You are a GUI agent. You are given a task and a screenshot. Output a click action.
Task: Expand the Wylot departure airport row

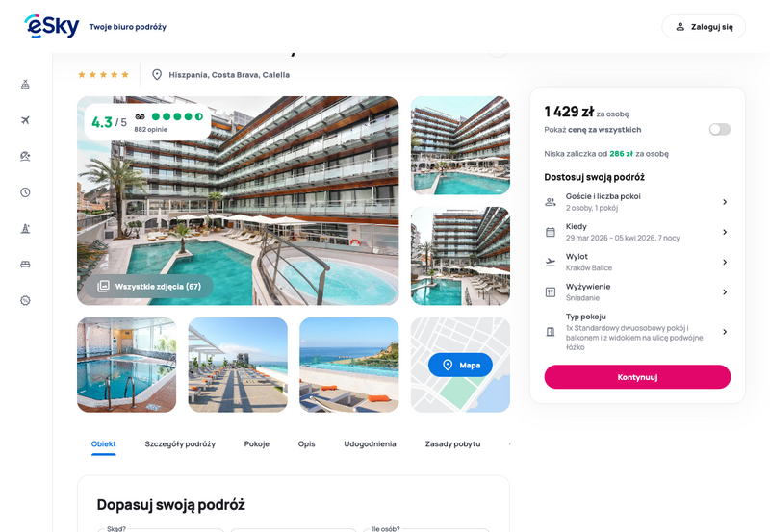coord(637,262)
